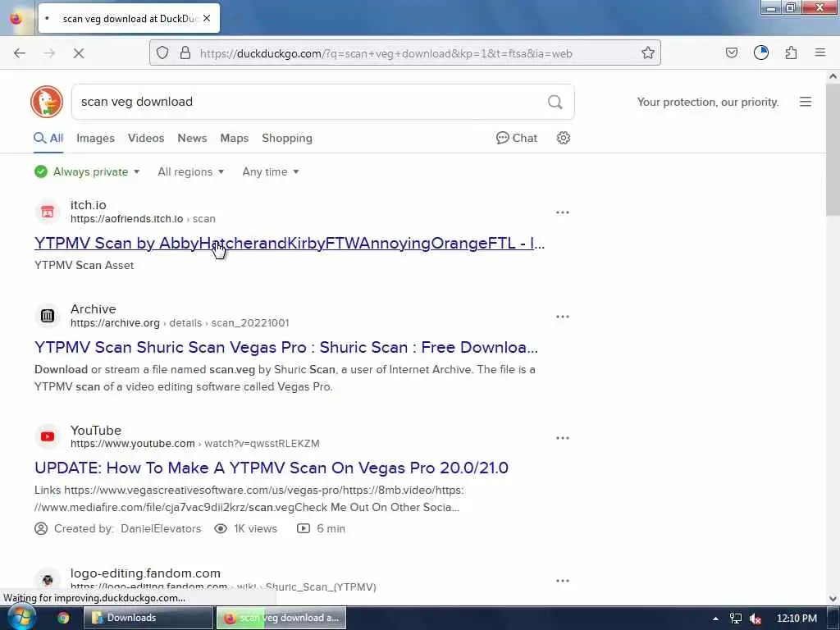Screen dimensions: 840x630
Task: Click the itch.io site name
Action: coord(88,204)
